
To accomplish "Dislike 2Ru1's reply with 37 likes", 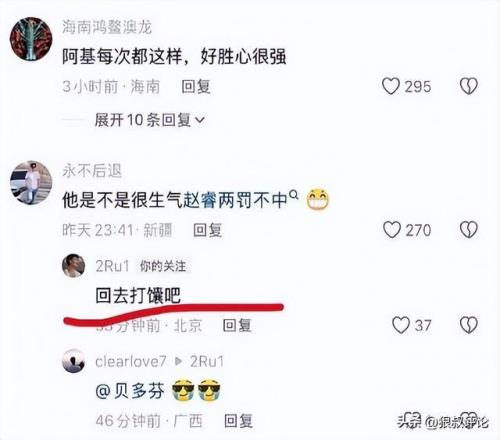I will click(469, 325).
